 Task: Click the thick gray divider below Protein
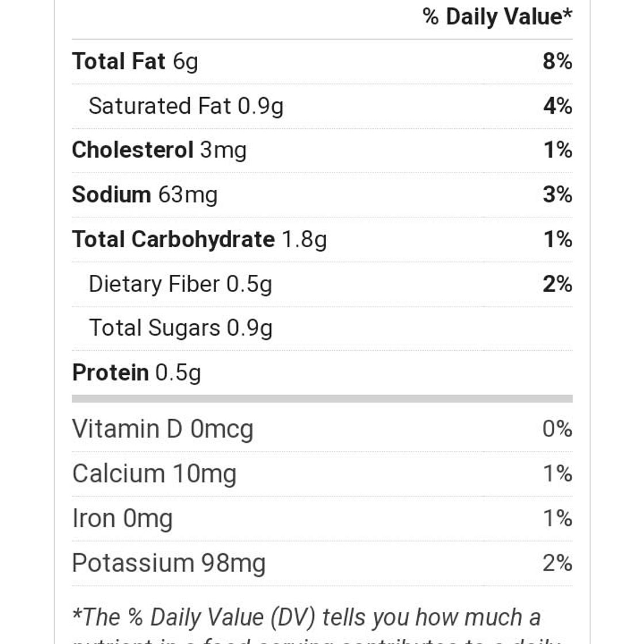pos(322,398)
